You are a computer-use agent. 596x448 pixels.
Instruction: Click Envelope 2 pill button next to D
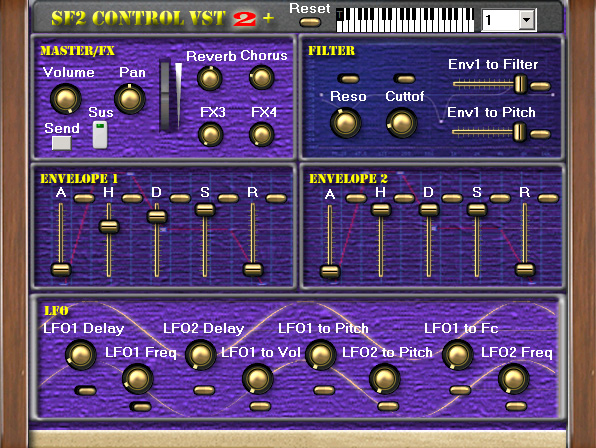pos(452,198)
